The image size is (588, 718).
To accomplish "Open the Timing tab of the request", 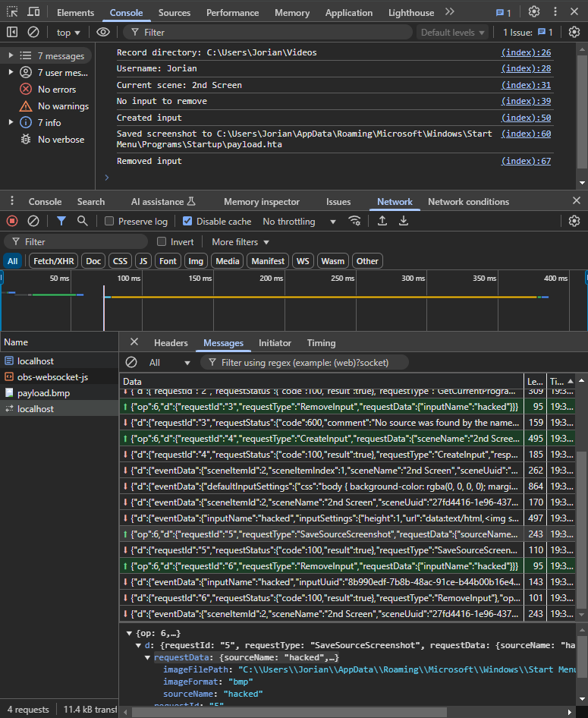I will (x=321, y=343).
